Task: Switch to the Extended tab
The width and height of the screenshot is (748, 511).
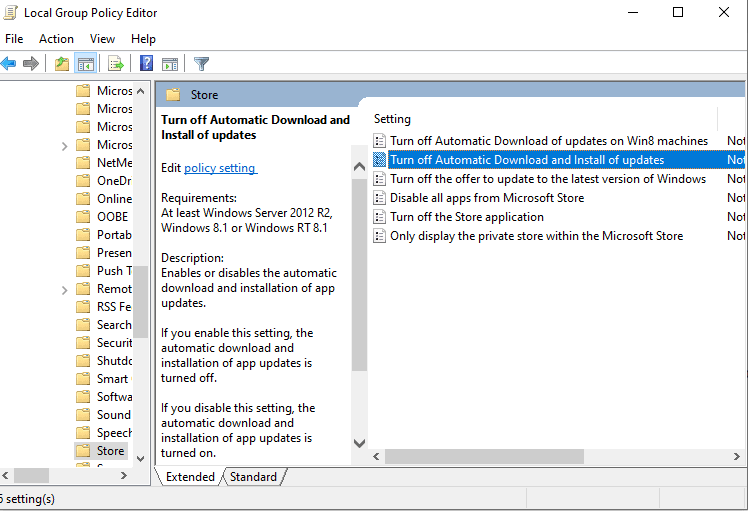Action: [x=190, y=477]
